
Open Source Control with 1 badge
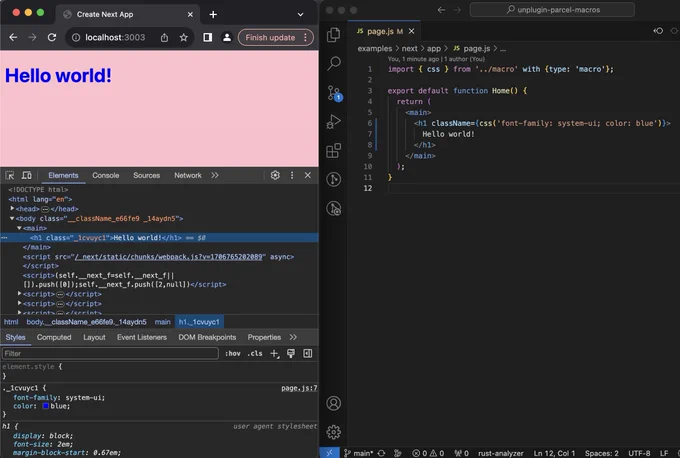point(334,93)
